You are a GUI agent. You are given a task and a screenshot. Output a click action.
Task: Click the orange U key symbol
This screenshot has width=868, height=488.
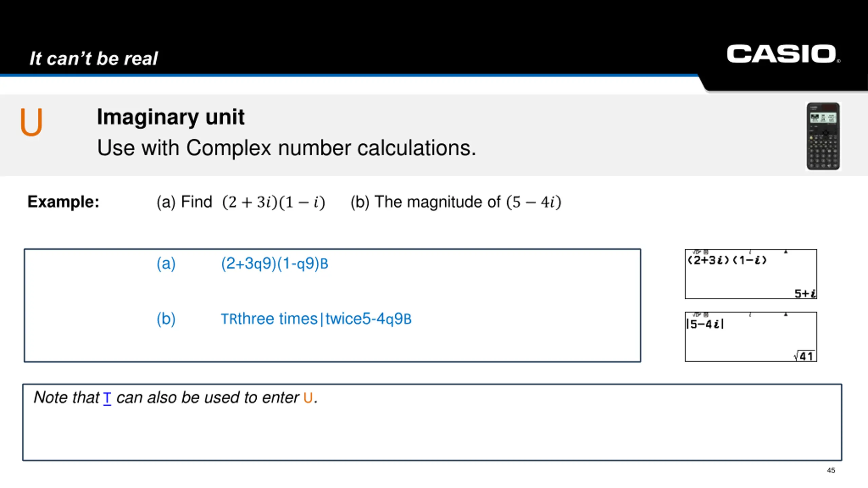click(x=31, y=122)
